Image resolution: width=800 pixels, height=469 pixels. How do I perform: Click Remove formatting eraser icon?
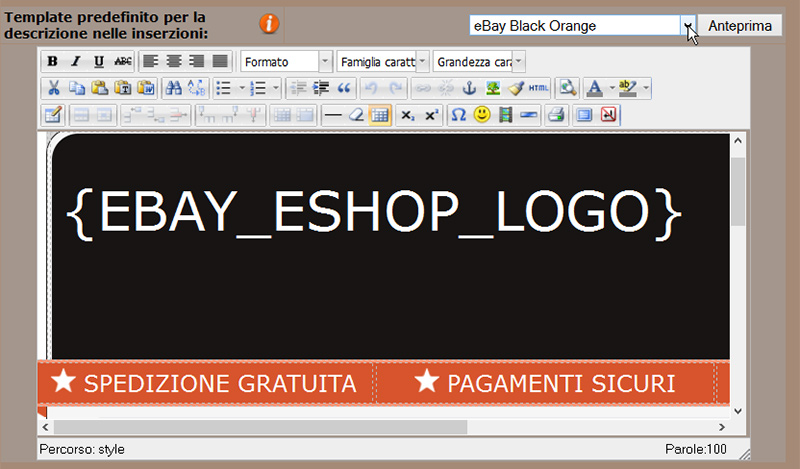tap(356, 115)
